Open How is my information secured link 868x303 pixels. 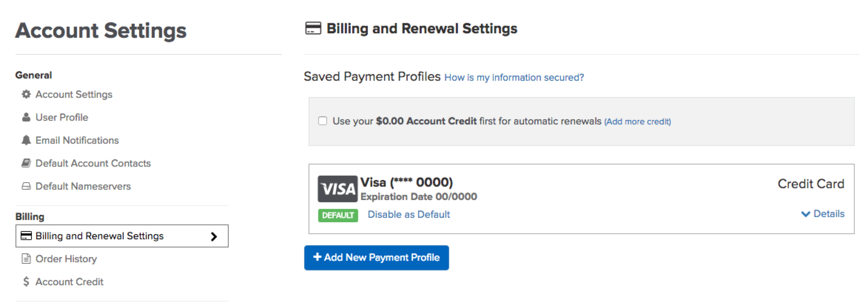pyautogui.click(x=514, y=77)
